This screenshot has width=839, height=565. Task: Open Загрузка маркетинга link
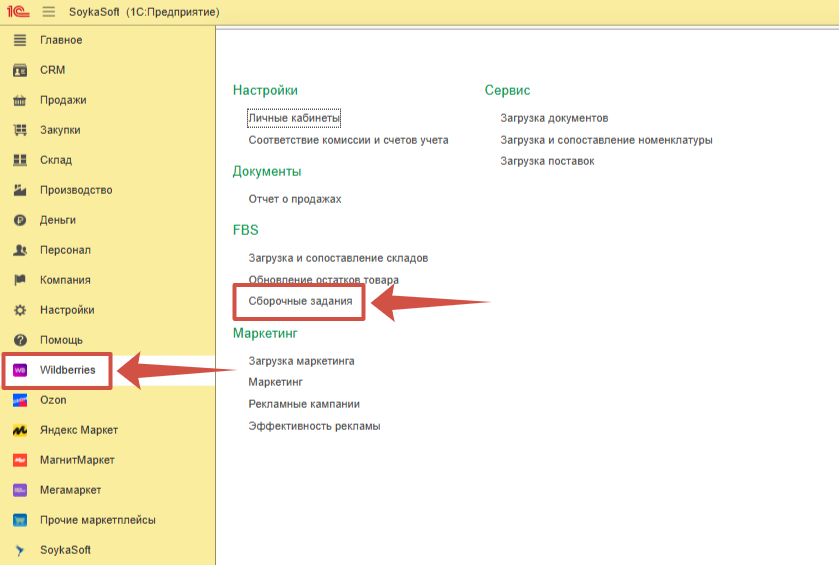tap(301, 361)
